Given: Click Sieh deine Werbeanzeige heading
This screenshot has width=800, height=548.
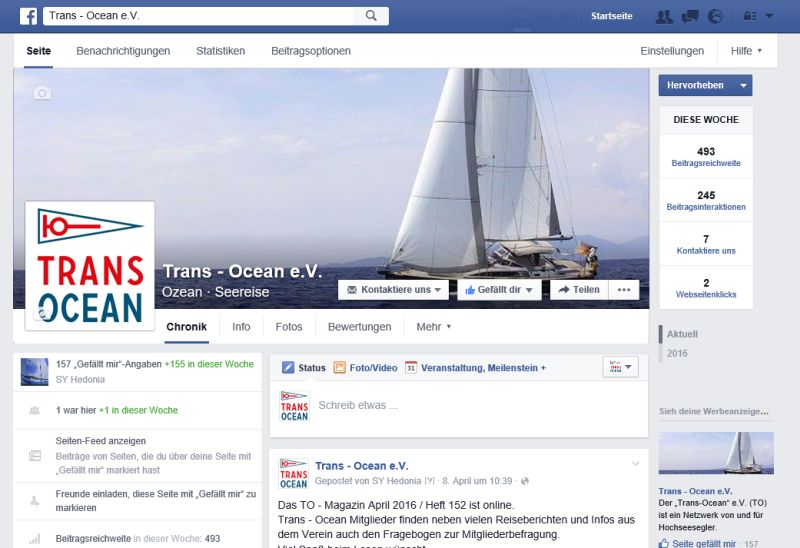Looking at the screenshot, I should click(x=714, y=411).
